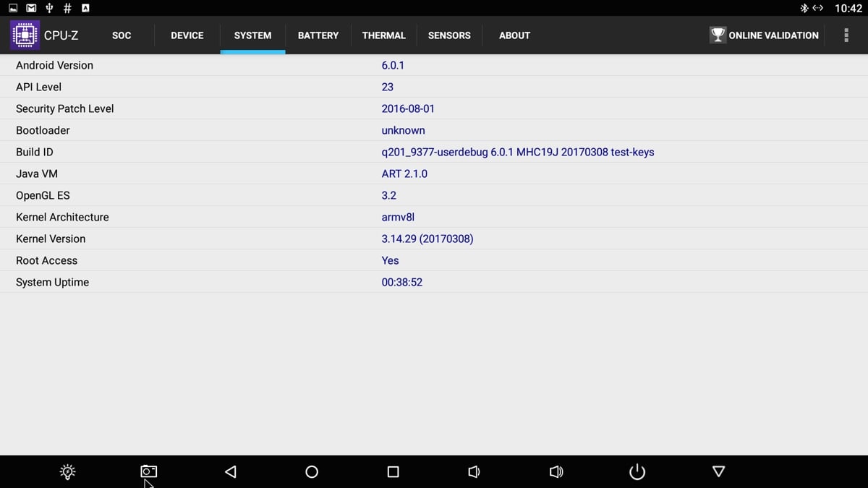Tap the API level value 23

[x=388, y=87]
